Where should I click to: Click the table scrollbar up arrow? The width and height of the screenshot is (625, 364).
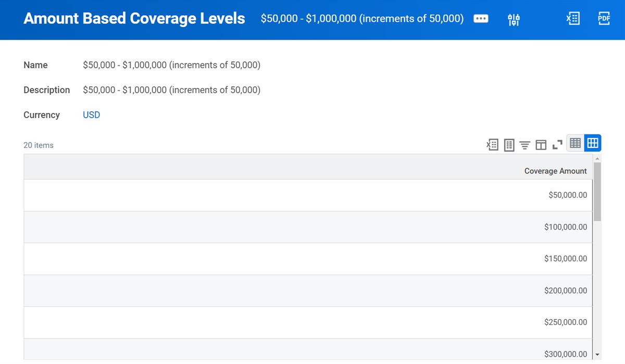(597, 158)
